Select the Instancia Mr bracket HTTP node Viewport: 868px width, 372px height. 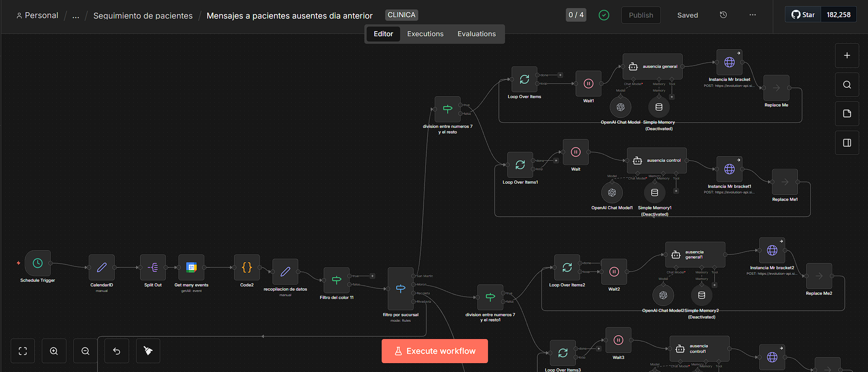click(x=730, y=62)
